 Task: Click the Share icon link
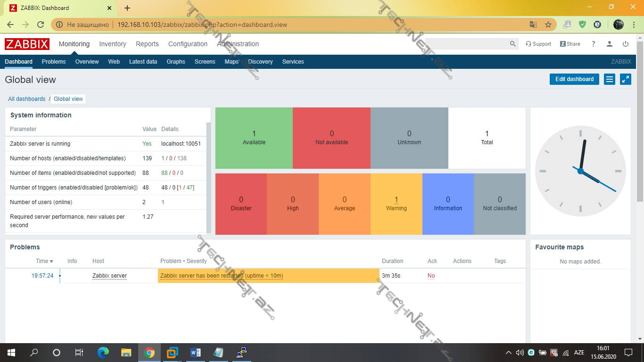click(x=570, y=44)
